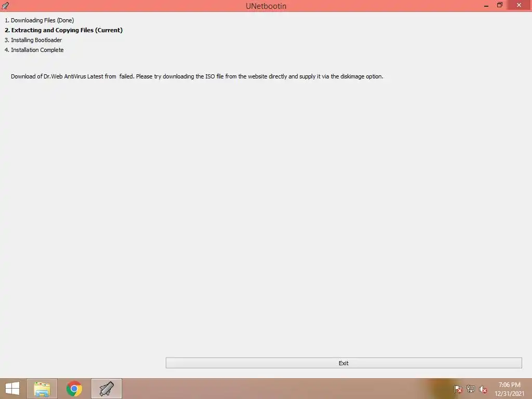
Task: Minimize the UNetbootin window
Action: pos(486,5)
